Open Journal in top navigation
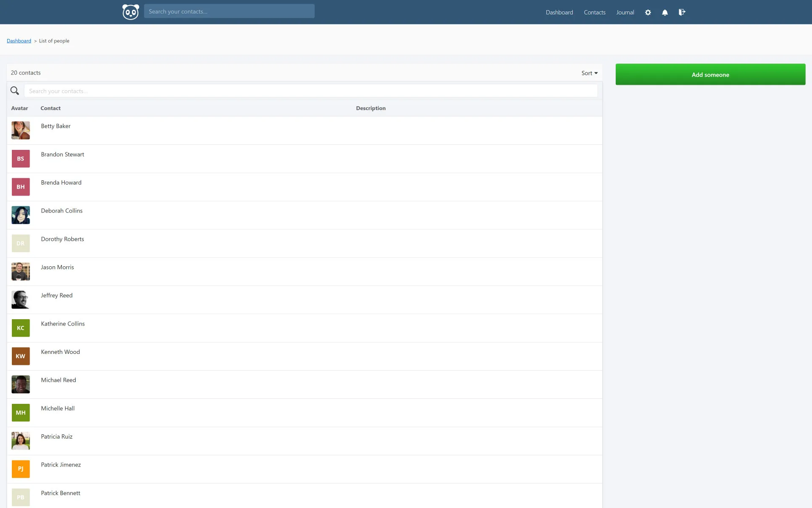The width and height of the screenshot is (812, 508). point(625,12)
